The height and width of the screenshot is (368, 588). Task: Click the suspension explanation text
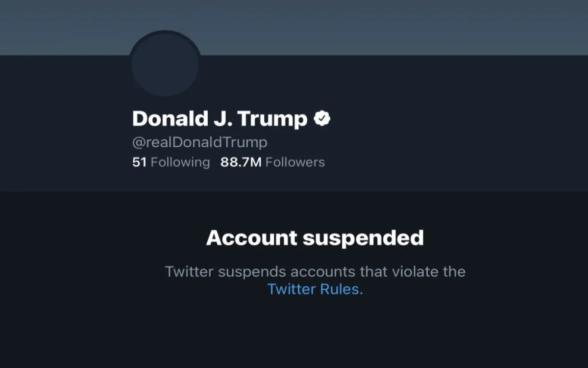315,271
